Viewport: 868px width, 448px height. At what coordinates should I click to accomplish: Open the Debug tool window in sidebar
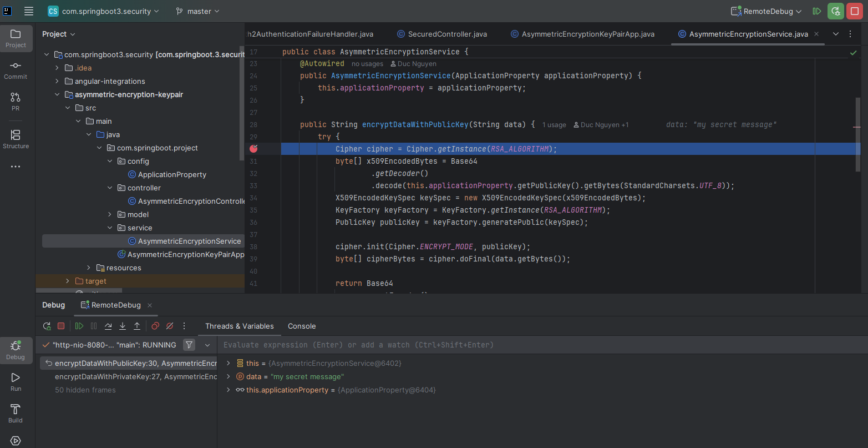[x=16, y=350]
